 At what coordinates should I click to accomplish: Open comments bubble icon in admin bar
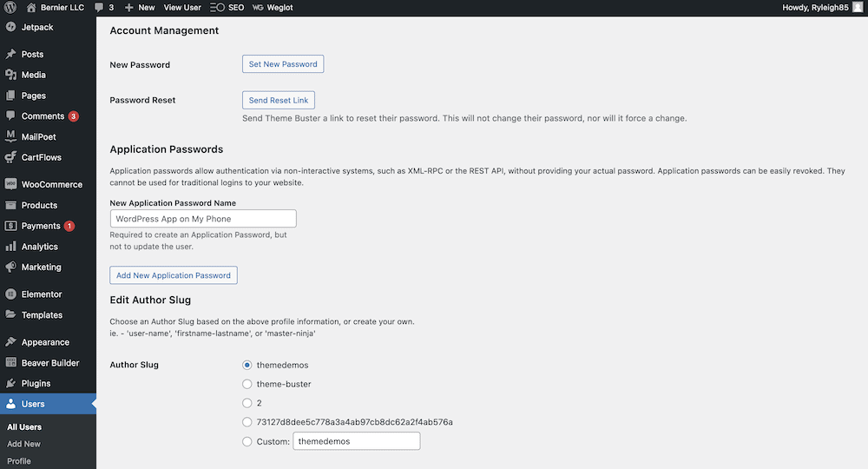point(99,7)
